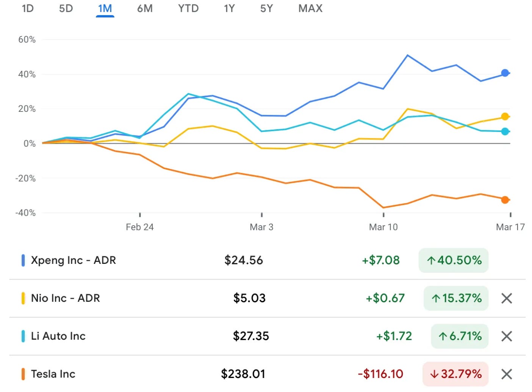Click the yellow Nio endpoint dot on chart
Screen dimensions: 532x392
click(505, 116)
